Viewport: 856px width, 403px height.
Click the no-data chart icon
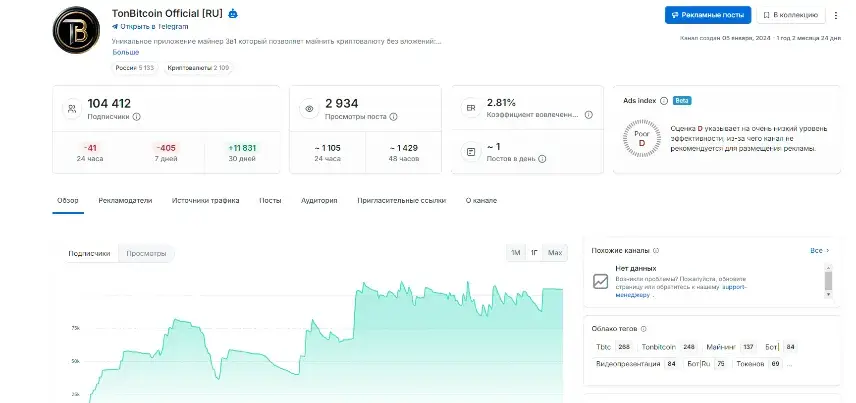601,281
